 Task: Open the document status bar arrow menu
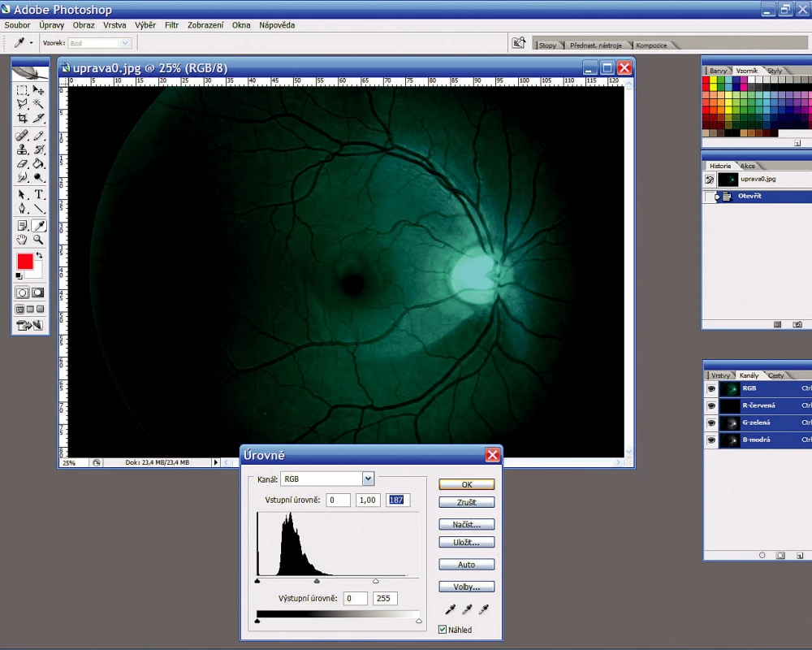pos(215,462)
